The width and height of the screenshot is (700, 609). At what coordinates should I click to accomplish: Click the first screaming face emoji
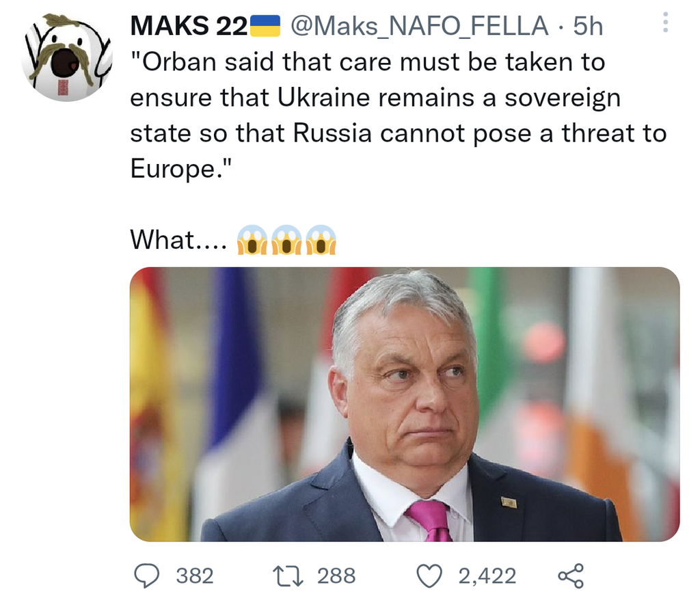click(251, 241)
